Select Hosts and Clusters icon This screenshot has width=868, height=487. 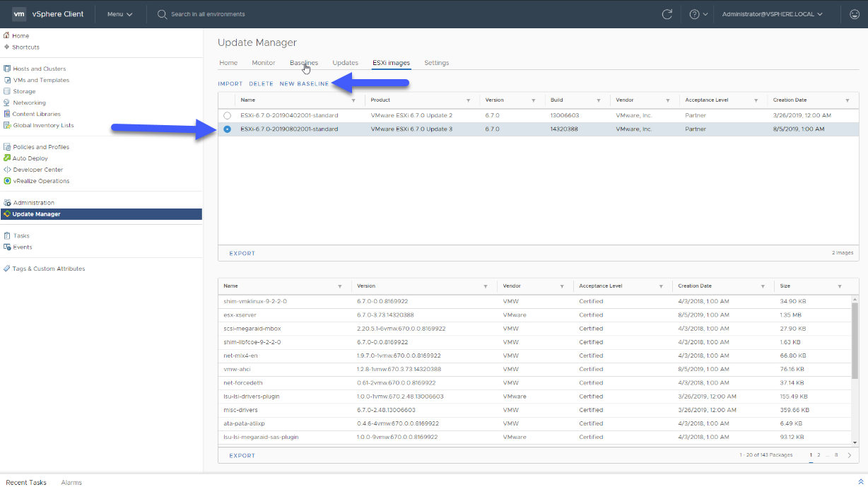[7, 69]
